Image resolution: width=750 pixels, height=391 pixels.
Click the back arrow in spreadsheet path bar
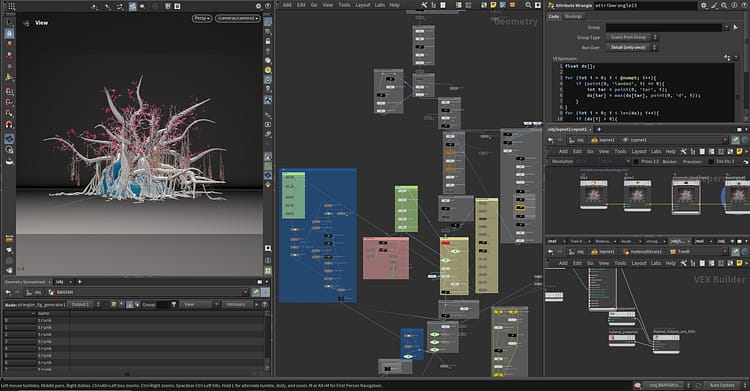8,292
